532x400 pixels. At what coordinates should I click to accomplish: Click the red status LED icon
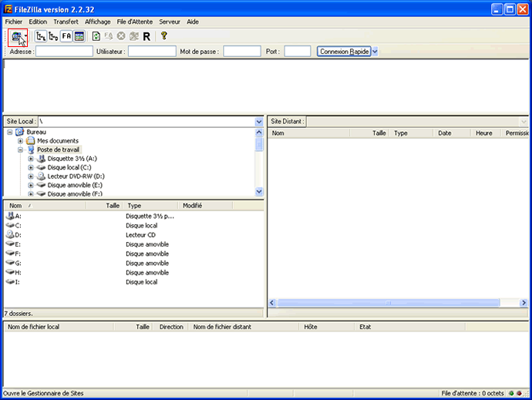[519, 393]
